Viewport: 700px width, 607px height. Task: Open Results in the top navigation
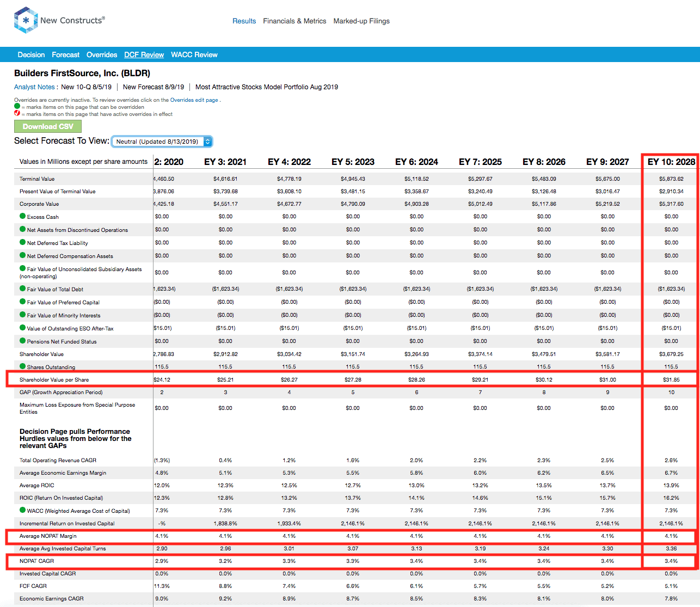click(x=244, y=21)
